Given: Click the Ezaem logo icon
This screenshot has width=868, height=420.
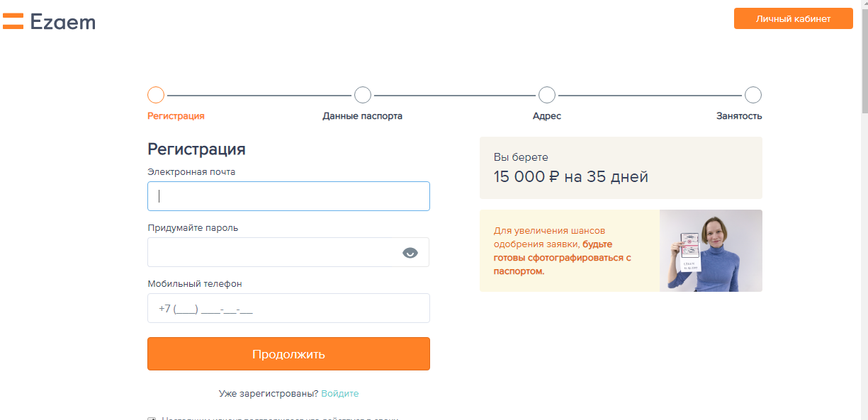Looking at the screenshot, I should click(x=13, y=21).
